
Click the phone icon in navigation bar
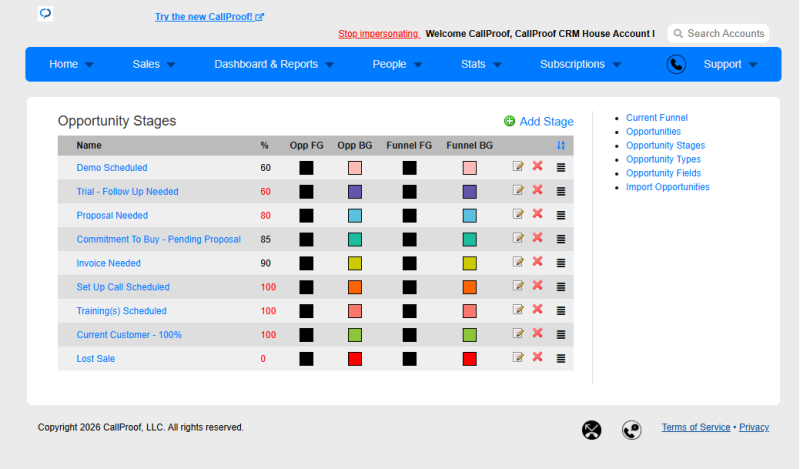tap(676, 64)
